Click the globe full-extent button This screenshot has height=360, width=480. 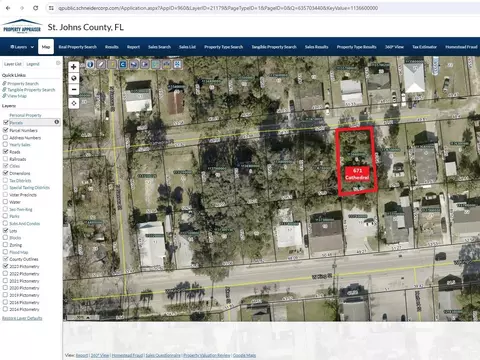pos(74,78)
